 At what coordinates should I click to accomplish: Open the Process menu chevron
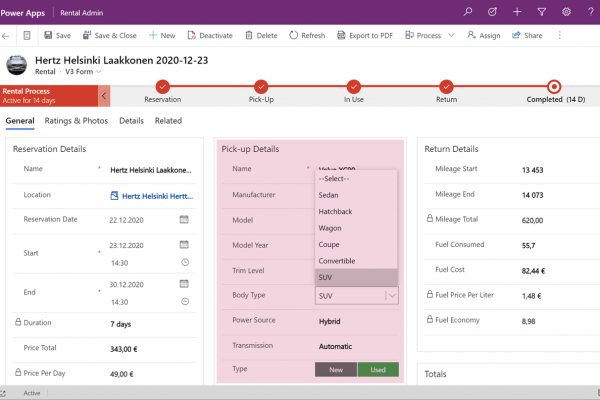pyautogui.click(x=451, y=35)
